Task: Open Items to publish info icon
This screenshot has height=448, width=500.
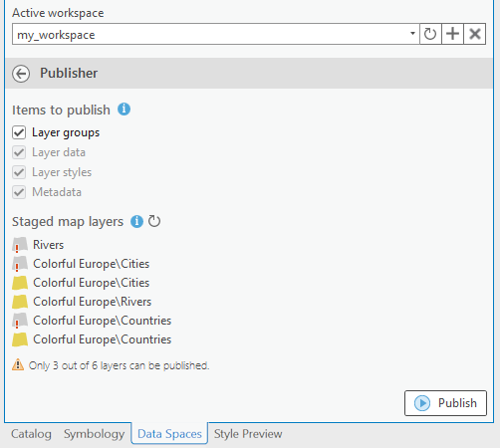Action: click(124, 109)
